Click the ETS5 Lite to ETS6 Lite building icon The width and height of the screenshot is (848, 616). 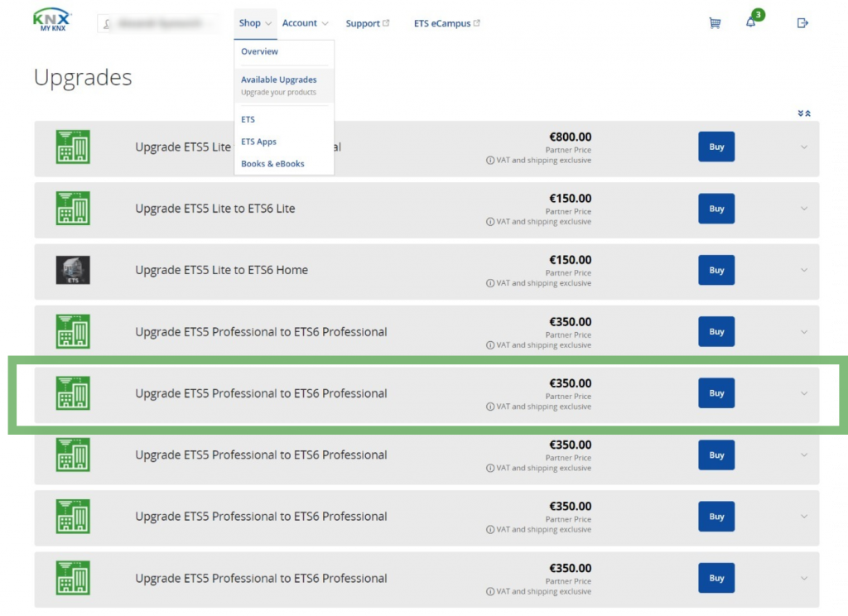tap(73, 209)
